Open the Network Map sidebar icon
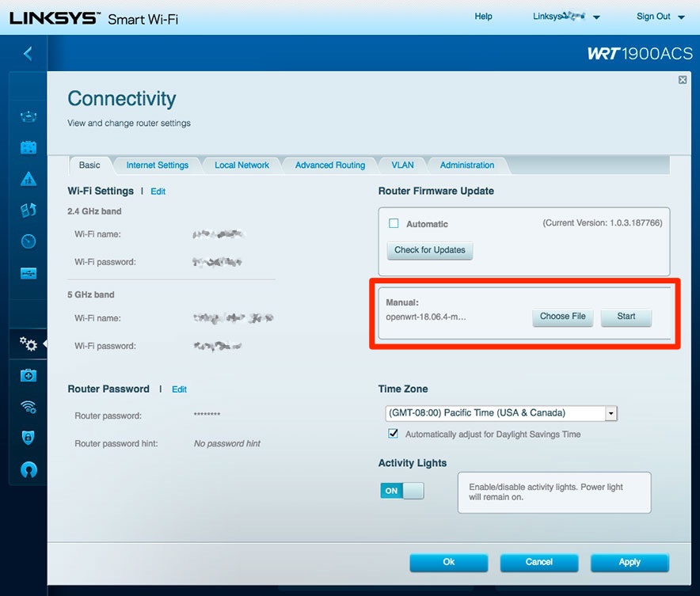Image resolution: width=700 pixels, height=596 pixels. click(29, 116)
